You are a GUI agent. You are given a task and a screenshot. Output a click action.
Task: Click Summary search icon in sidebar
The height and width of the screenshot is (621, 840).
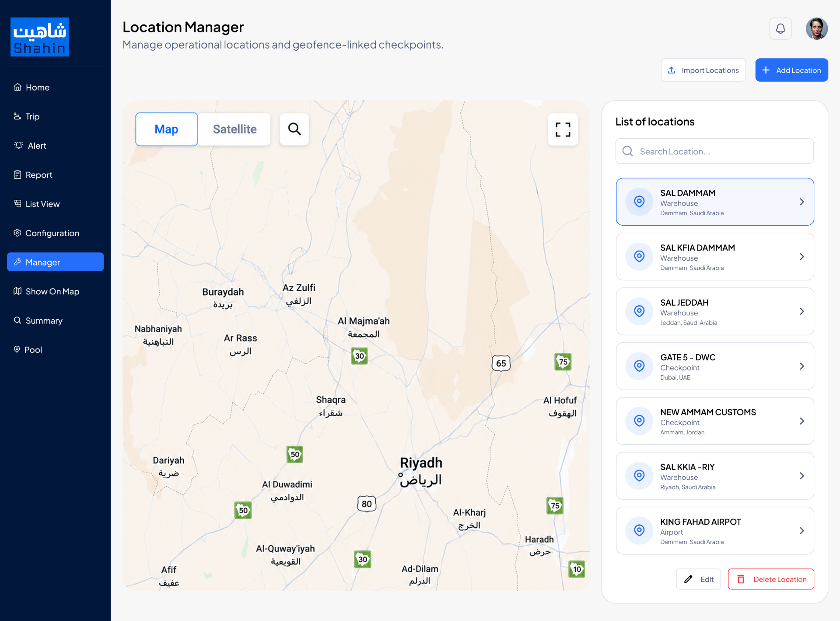[x=17, y=320]
